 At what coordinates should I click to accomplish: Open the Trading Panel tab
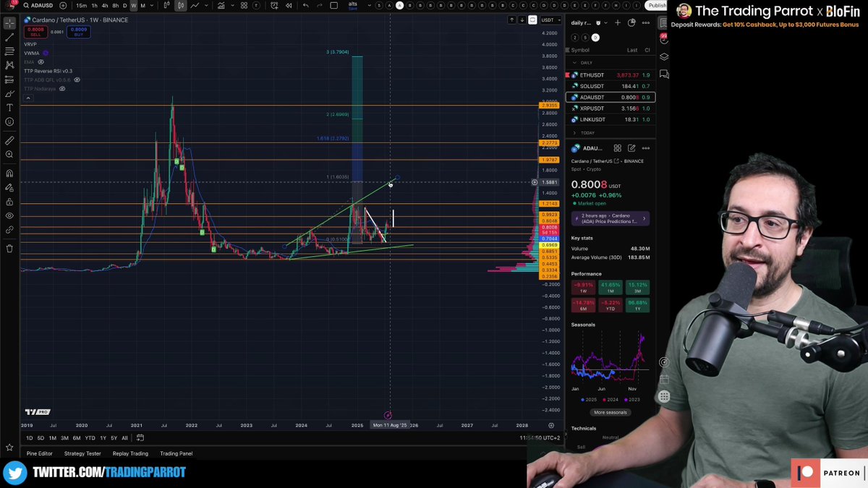point(176,453)
